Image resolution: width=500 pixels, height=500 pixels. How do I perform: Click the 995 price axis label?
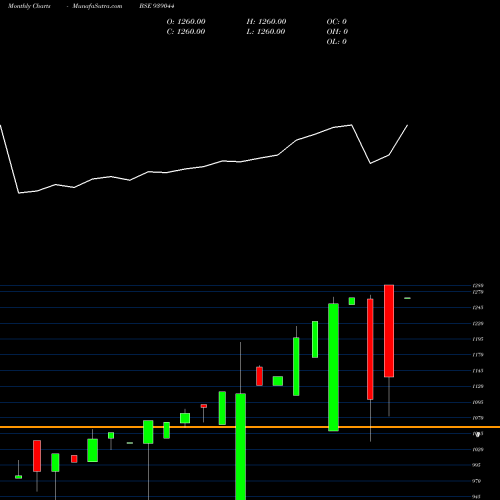tap(477, 465)
